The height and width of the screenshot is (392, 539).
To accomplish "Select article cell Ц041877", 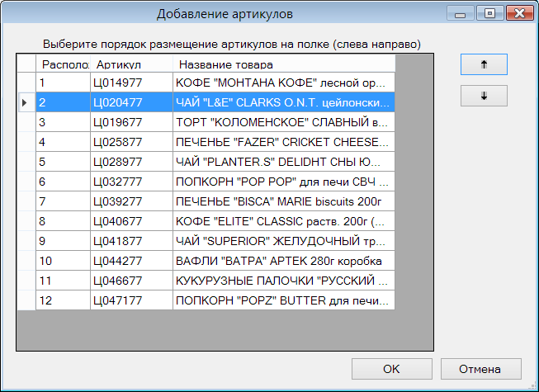I will 131,241.
